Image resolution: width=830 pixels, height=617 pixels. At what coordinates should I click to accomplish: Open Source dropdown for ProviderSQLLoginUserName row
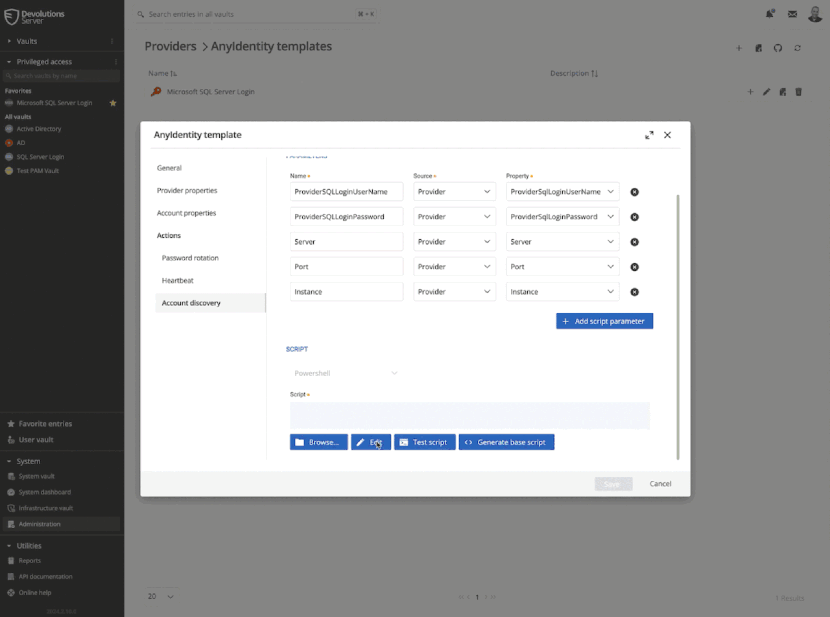(x=454, y=191)
